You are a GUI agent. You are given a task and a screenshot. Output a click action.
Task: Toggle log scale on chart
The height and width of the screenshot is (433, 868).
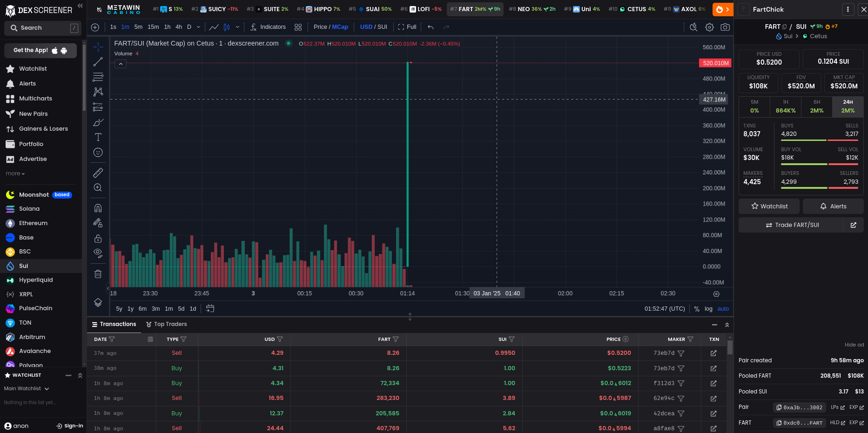(x=708, y=309)
